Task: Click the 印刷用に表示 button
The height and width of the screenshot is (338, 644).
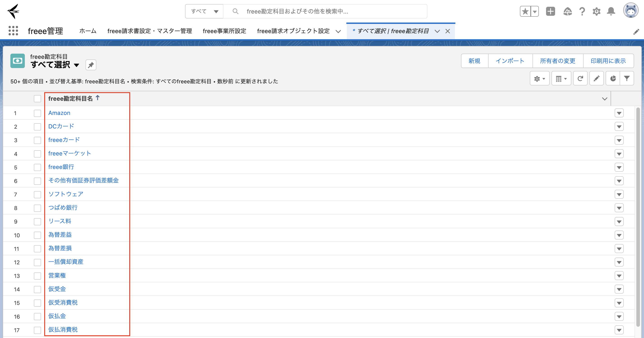Action: pyautogui.click(x=608, y=61)
